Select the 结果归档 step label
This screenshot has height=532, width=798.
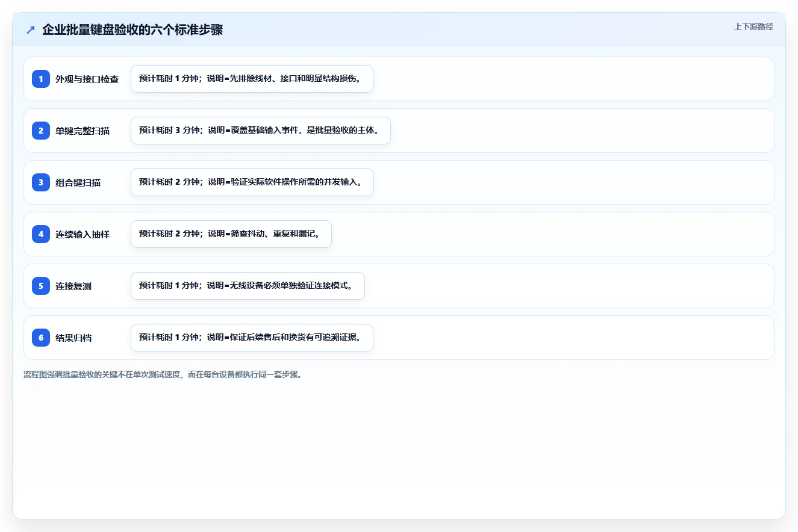(x=73, y=338)
